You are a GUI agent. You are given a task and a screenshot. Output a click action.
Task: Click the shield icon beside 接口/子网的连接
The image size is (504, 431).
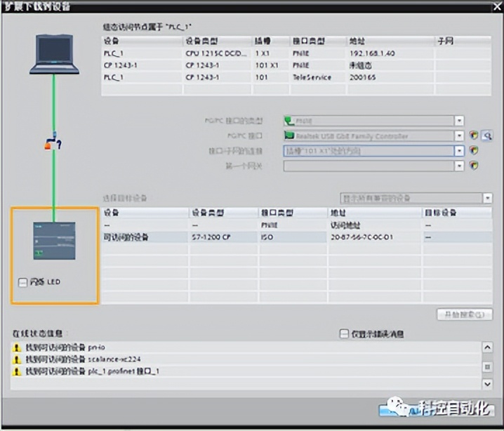coord(474,150)
